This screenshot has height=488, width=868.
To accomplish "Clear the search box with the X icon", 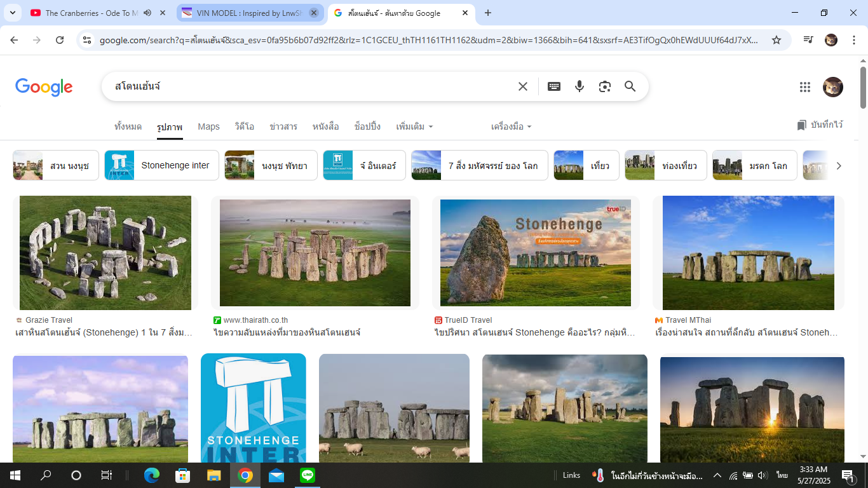I will (x=522, y=86).
